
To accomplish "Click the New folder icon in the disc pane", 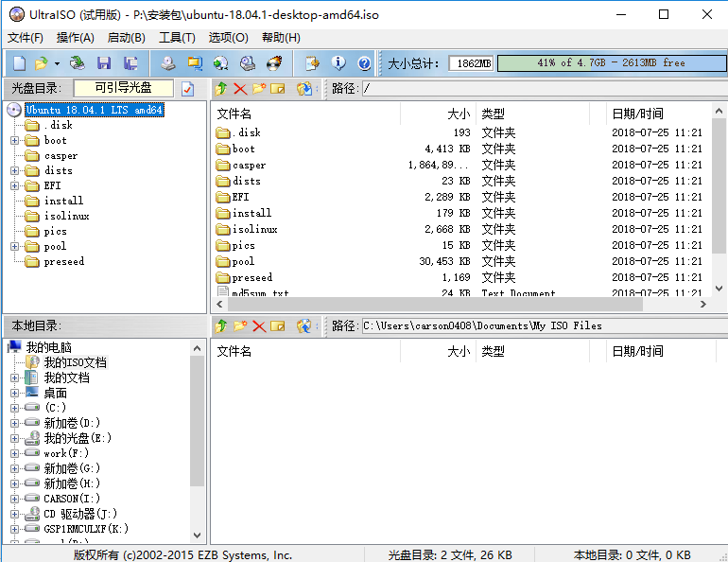I will 259,88.
